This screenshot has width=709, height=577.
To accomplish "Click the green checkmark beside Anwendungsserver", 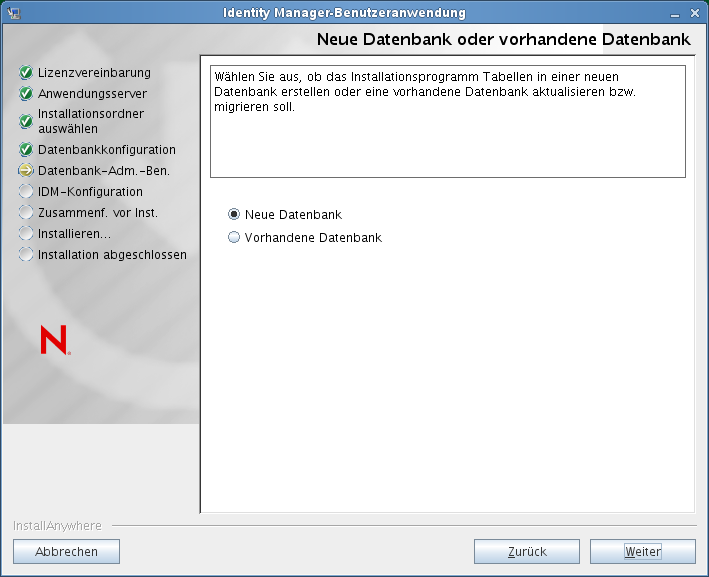I will pos(26,94).
